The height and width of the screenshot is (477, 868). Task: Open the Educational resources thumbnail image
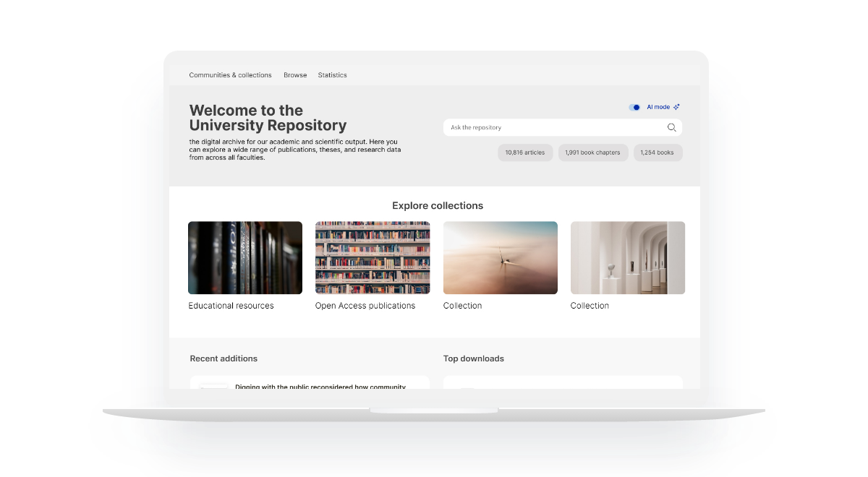245,257
